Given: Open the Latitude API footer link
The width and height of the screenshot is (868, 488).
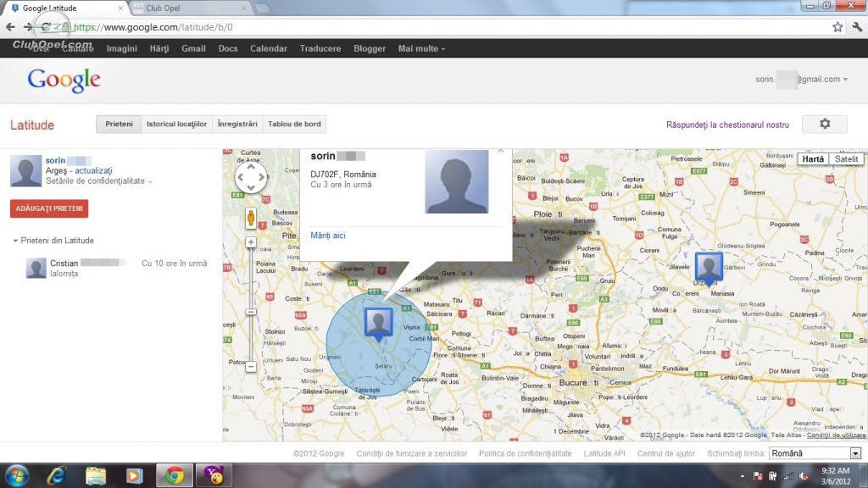Looking at the screenshot, I should pos(604,453).
